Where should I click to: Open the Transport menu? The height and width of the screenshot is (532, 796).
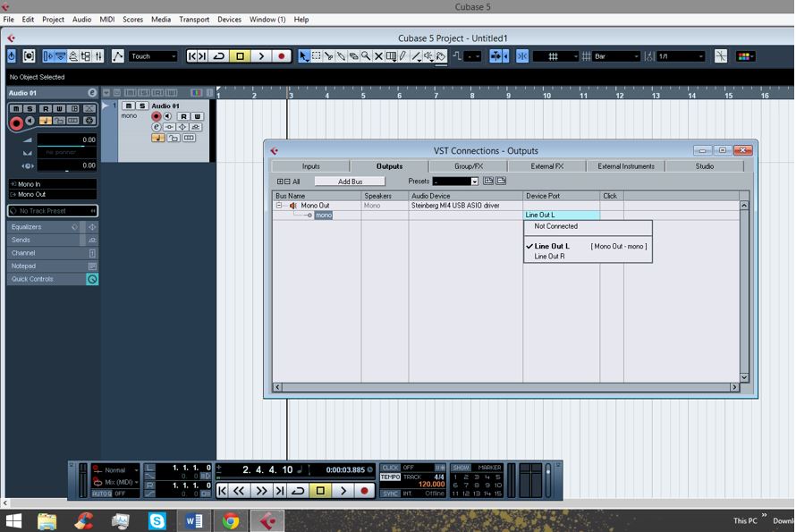point(194,20)
